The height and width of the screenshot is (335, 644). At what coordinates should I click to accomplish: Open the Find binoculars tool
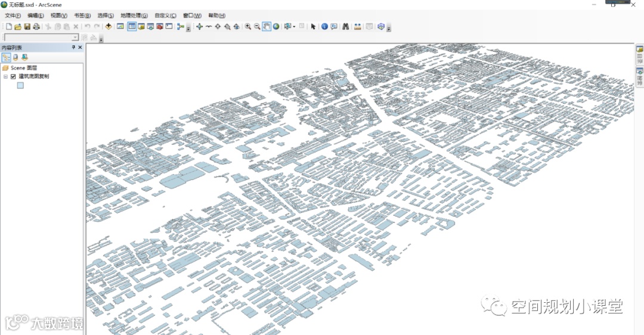(x=345, y=26)
